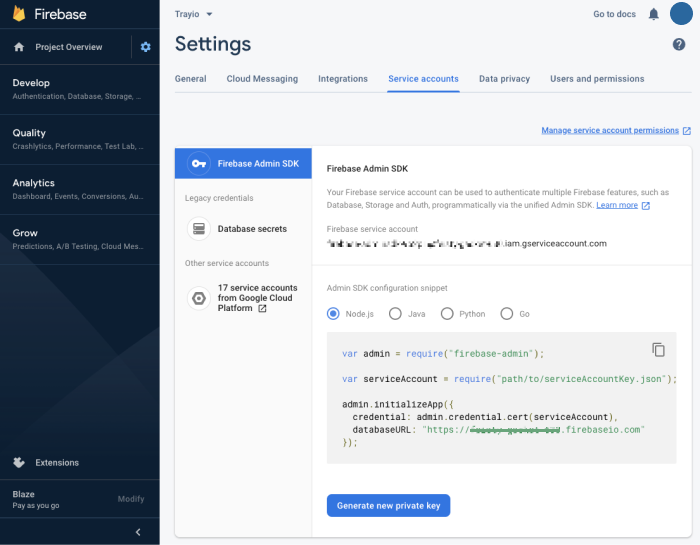Click the notifications bell icon
The image size is (700, 545).
coord(654,14)
